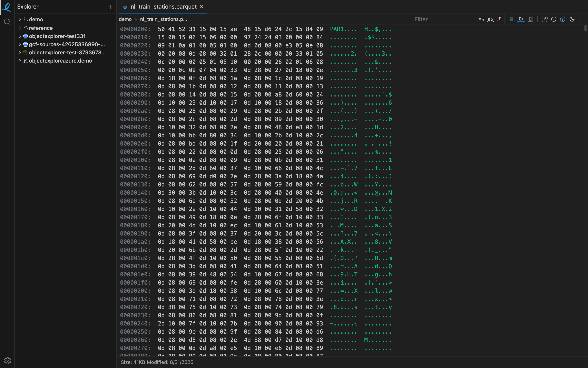Refresh the file view

point(554,19)
